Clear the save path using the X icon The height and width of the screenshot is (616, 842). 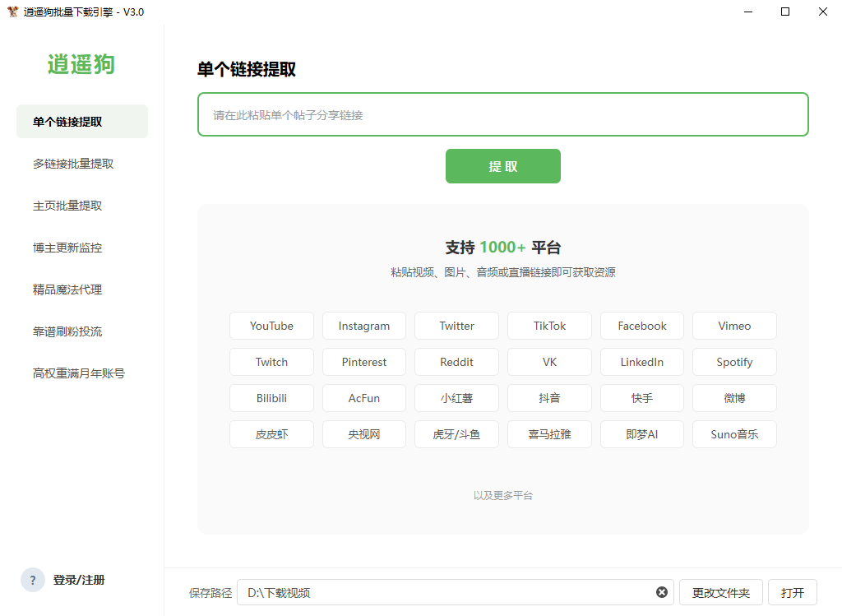(661, 591)
